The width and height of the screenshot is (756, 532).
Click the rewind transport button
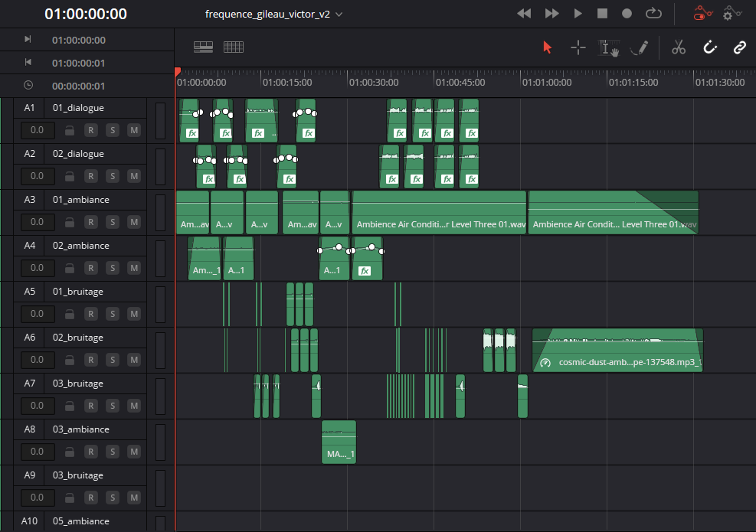click(x=524, y=14)
